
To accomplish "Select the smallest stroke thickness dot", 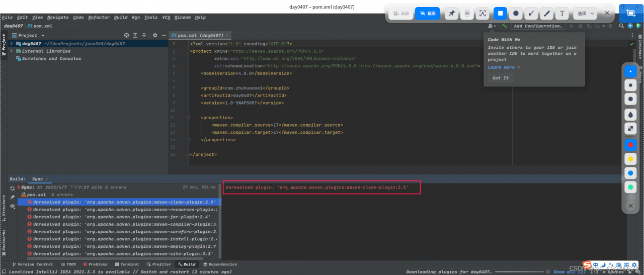I will (x=630, y=71).
